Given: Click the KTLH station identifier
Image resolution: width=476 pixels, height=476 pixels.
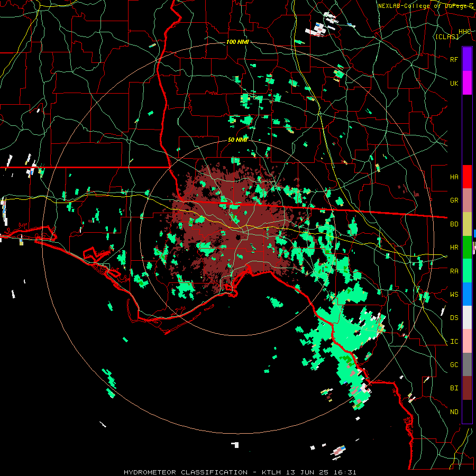Looking at the screenshot, I should (x=271, y=472).
